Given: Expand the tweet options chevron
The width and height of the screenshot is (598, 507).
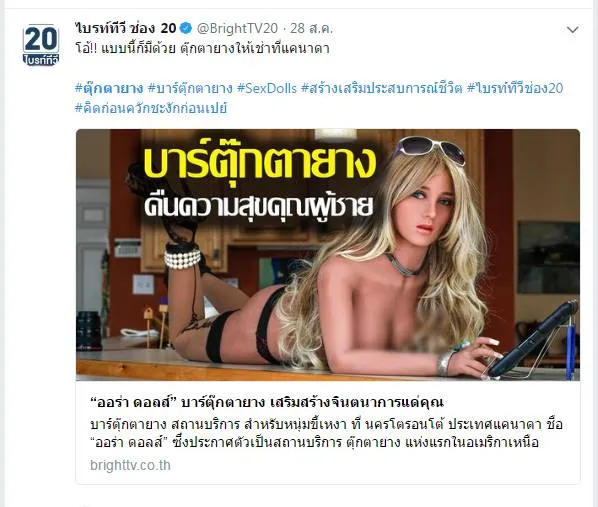Looking at the screenshot, I should click(572, 30).
